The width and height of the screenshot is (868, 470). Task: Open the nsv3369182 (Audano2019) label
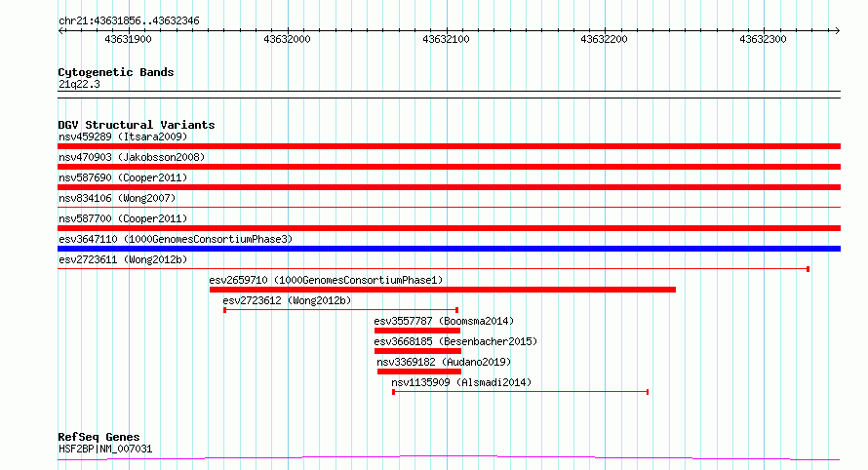tap(444, 362)
